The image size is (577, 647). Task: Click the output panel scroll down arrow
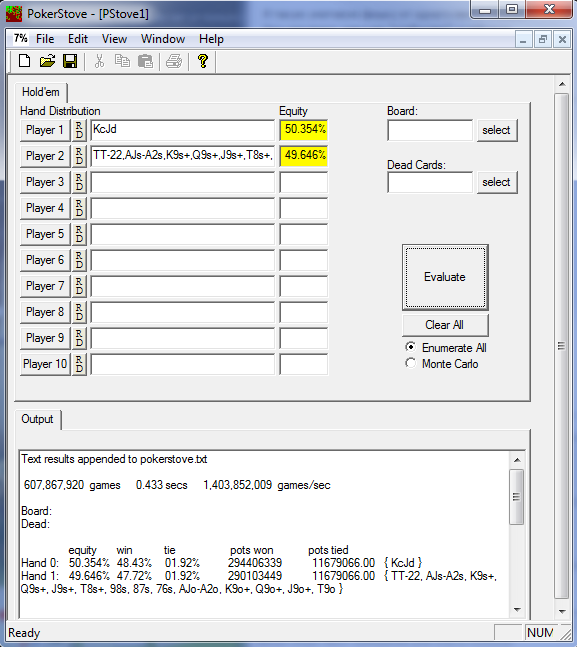pyautogui.click(x=517, y=610)
